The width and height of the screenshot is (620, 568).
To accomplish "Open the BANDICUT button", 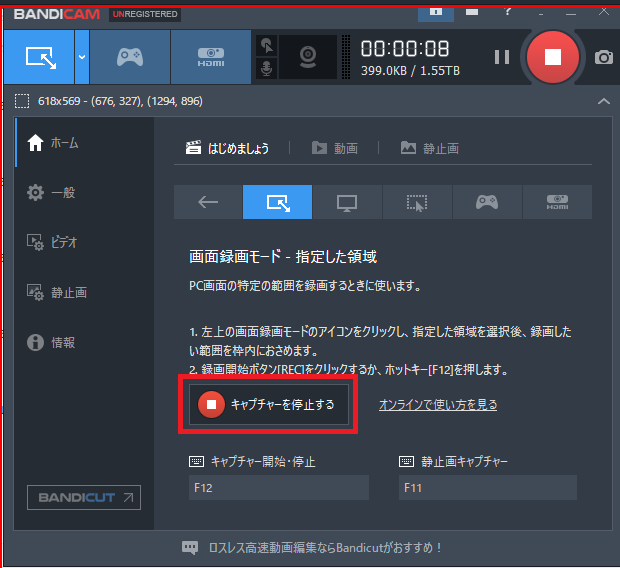I will tap(84, 497).
